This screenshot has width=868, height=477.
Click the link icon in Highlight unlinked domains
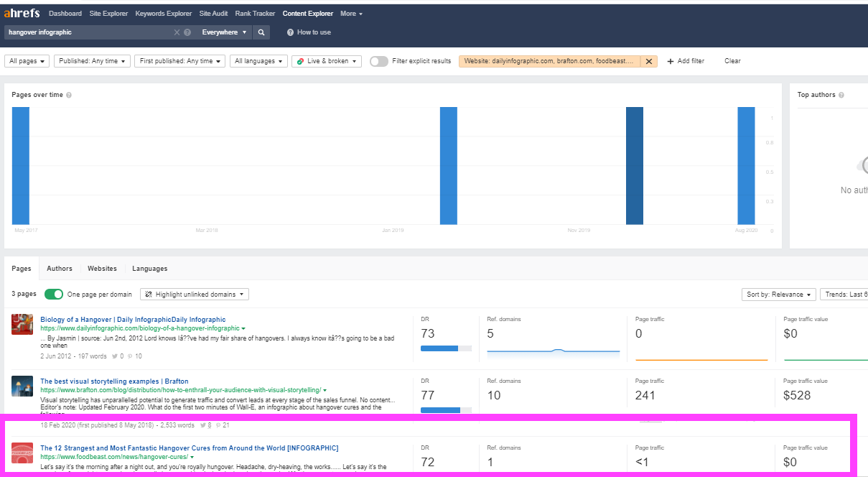149,295
